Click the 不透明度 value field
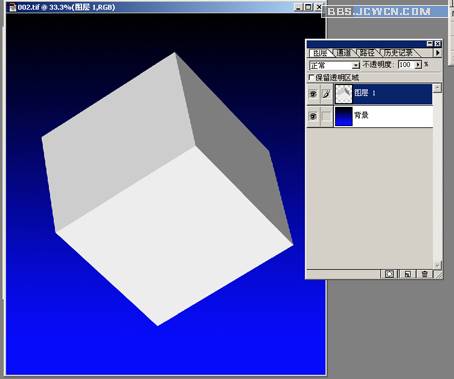454x379 pixels. click(406, 65)
